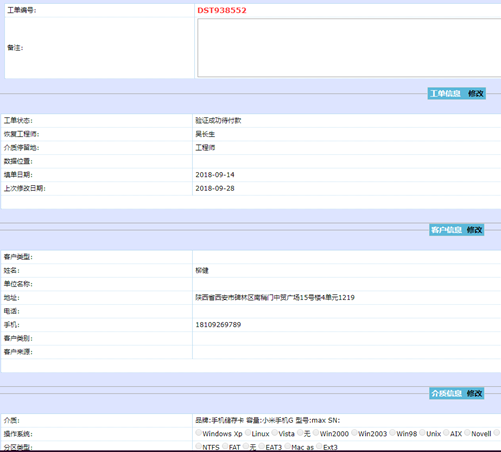Select the Windows Xp operating system option
The width and height of the screenshot is (501, 452).
pyautogui.click(x=199, y=433)
